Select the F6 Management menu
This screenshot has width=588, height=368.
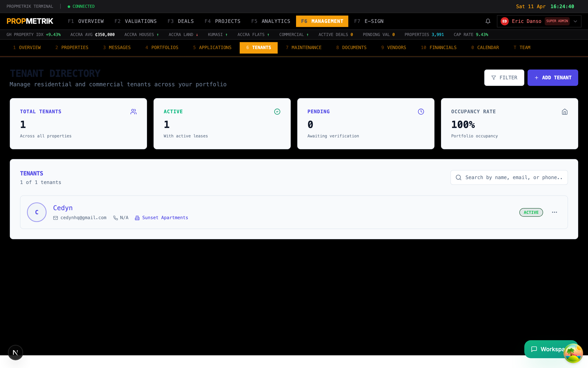pyautogui.click(x=322, y=21)
